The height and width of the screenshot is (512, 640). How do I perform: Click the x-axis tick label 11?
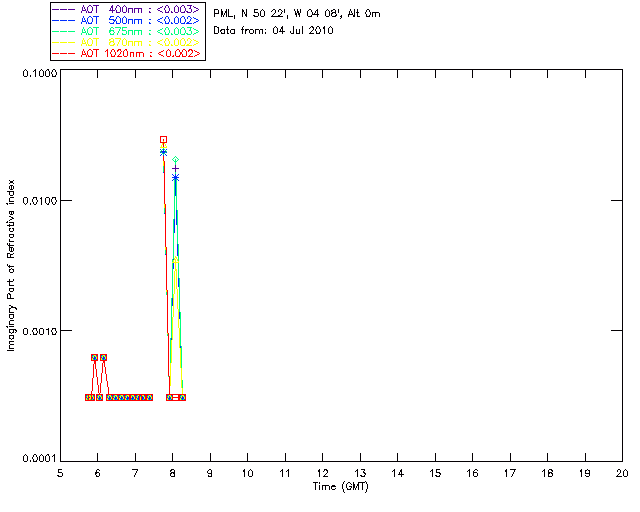285,473
